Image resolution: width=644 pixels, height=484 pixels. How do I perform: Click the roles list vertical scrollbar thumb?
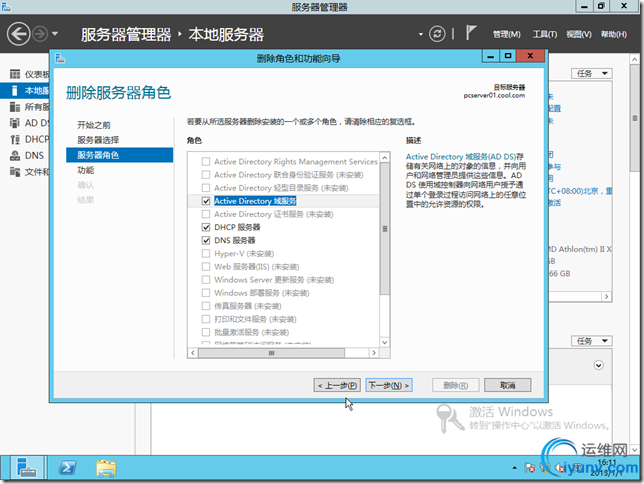point(384,229)
